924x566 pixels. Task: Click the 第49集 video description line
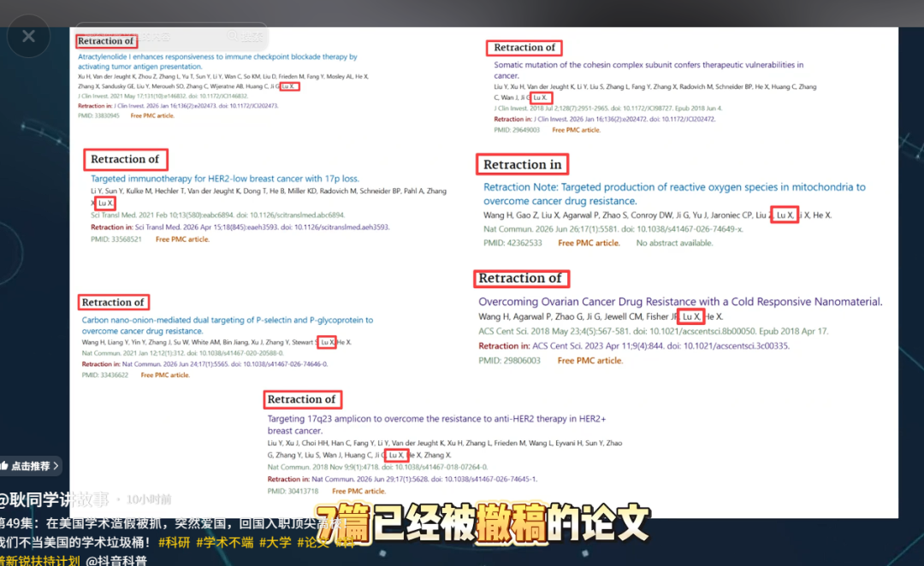[x=174, y=523]
